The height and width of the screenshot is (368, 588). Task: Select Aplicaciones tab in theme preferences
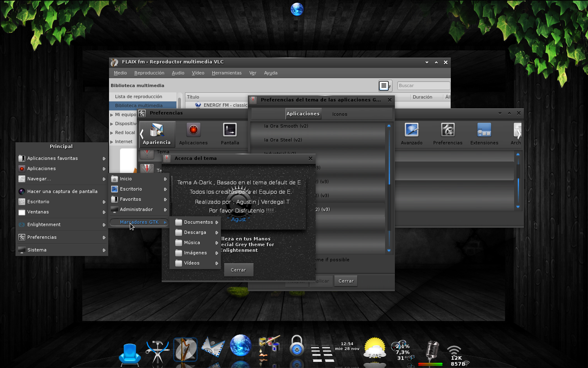point(303,114)
